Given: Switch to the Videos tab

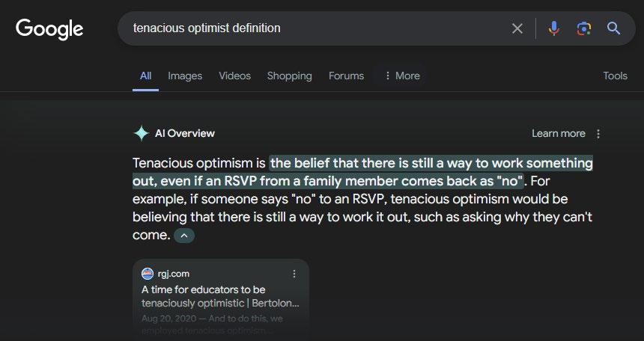Looking at the screenshot, I should click(234, 76).
